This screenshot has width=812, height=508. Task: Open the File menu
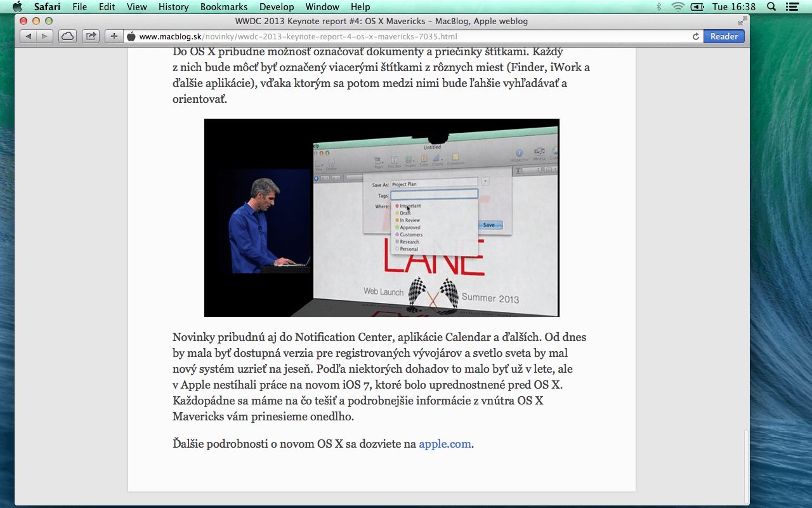point(80,7)
